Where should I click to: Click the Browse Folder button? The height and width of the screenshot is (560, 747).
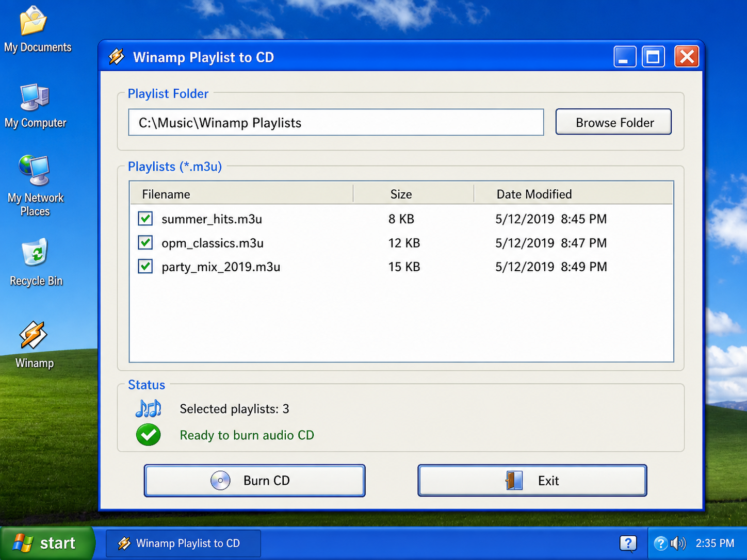point(613,122)
